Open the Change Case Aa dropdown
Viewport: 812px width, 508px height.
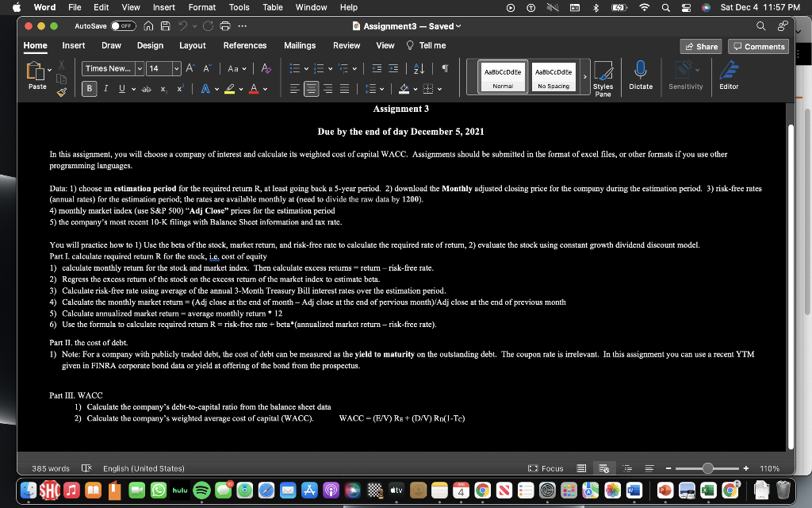pos(236,68)
